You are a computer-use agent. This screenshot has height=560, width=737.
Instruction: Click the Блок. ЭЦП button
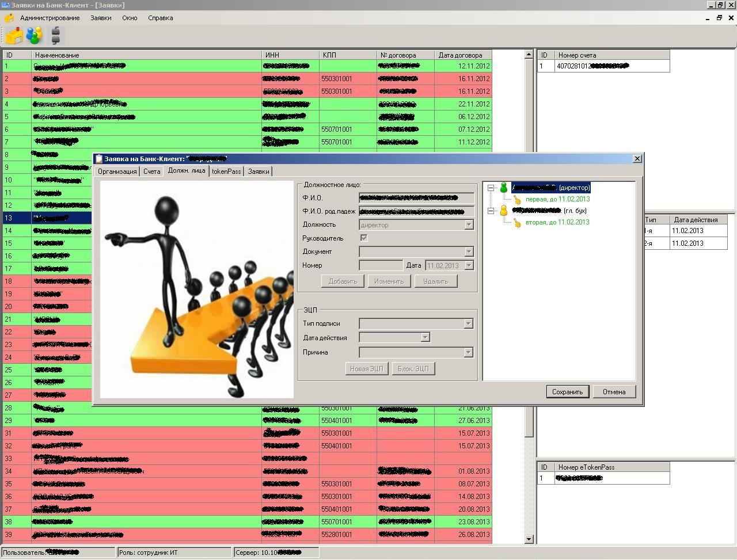[x=413, y=369]
